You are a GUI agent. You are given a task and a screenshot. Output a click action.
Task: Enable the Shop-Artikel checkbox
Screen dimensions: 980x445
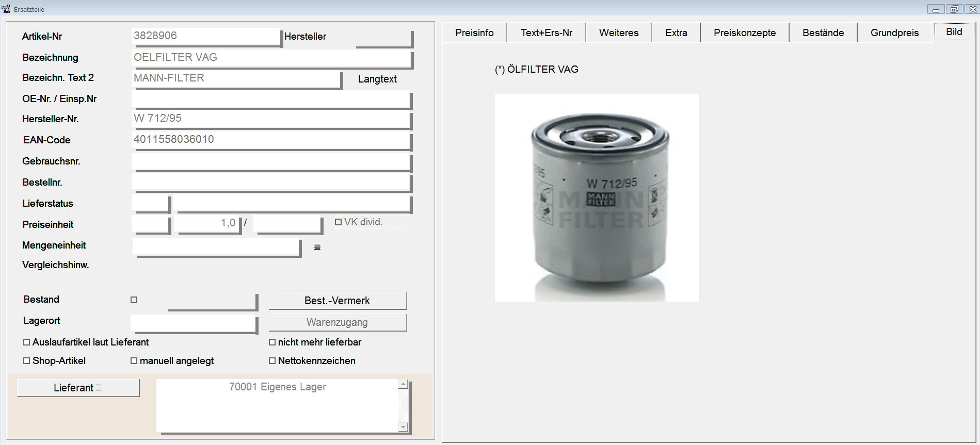click(27, 361)
